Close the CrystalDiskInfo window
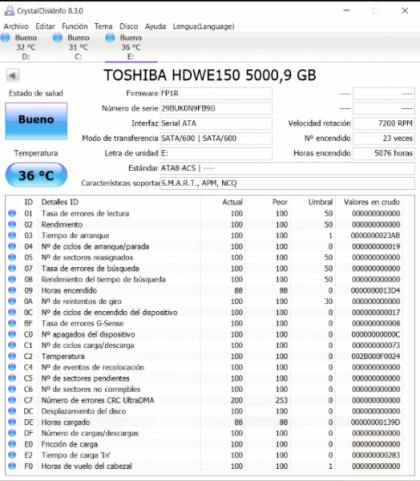 tap(405, 11)
